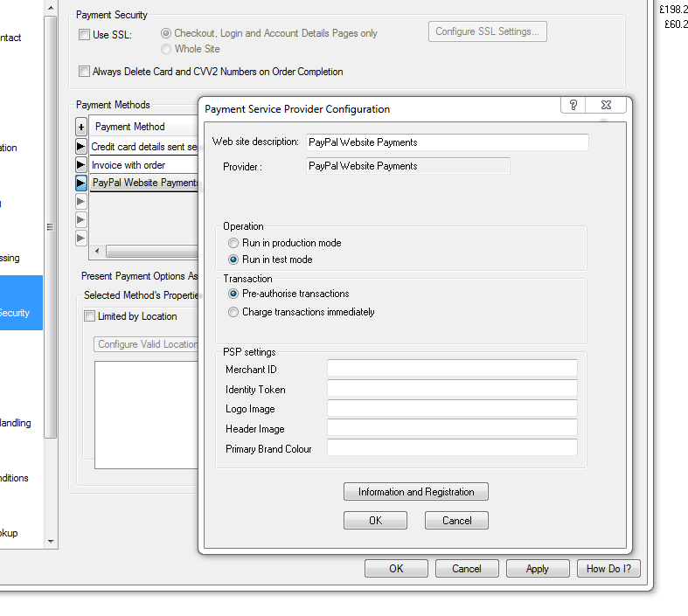The width and height of the screenshot is (688, 616).
Task: Toggle the Limited by Location checkbox
Action: (x=89, y=316)
